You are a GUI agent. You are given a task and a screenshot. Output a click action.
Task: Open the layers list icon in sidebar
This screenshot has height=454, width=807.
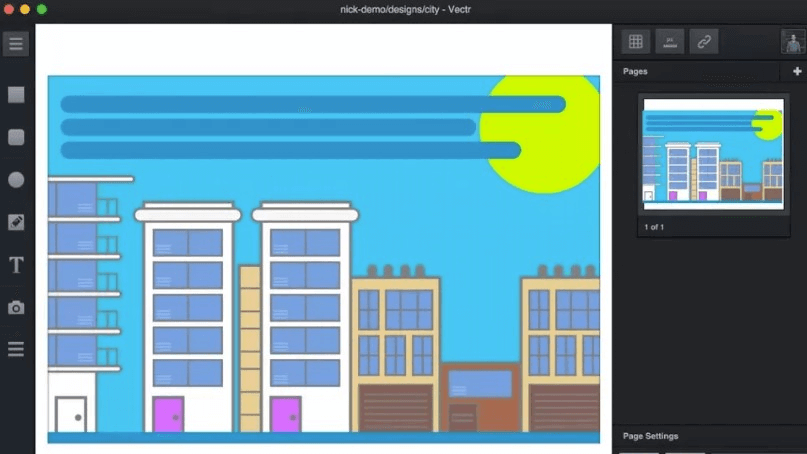tap(16, 350)
